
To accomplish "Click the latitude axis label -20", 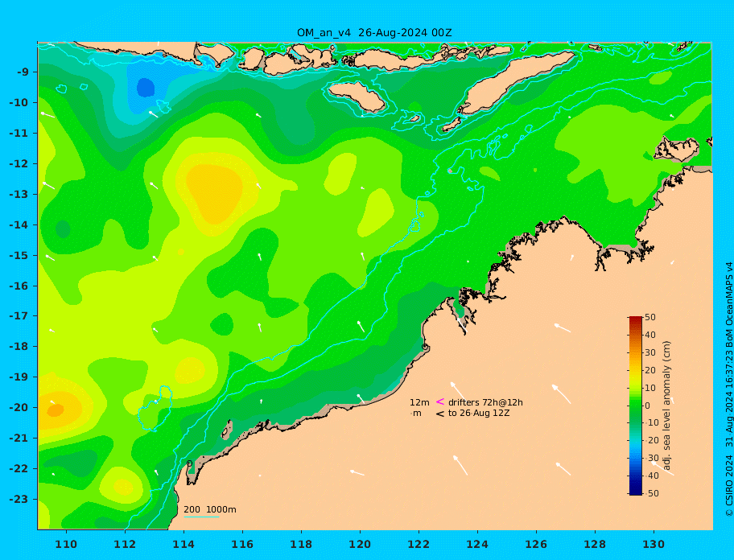I will [x=19, y=407].
